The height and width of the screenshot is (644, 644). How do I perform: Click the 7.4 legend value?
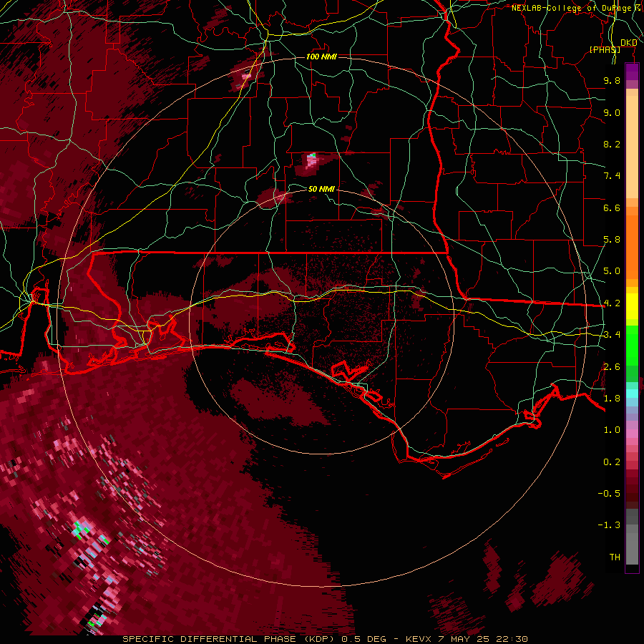[612, 176]
